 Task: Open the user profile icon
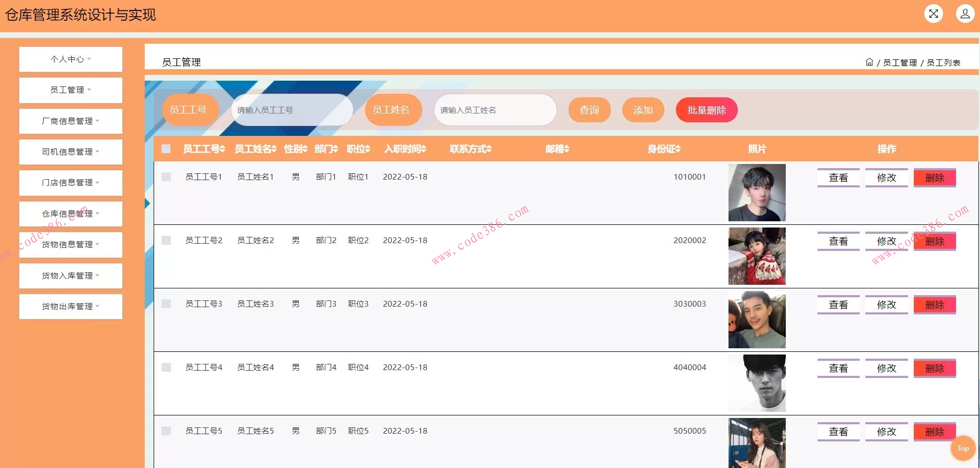(965, 14)
